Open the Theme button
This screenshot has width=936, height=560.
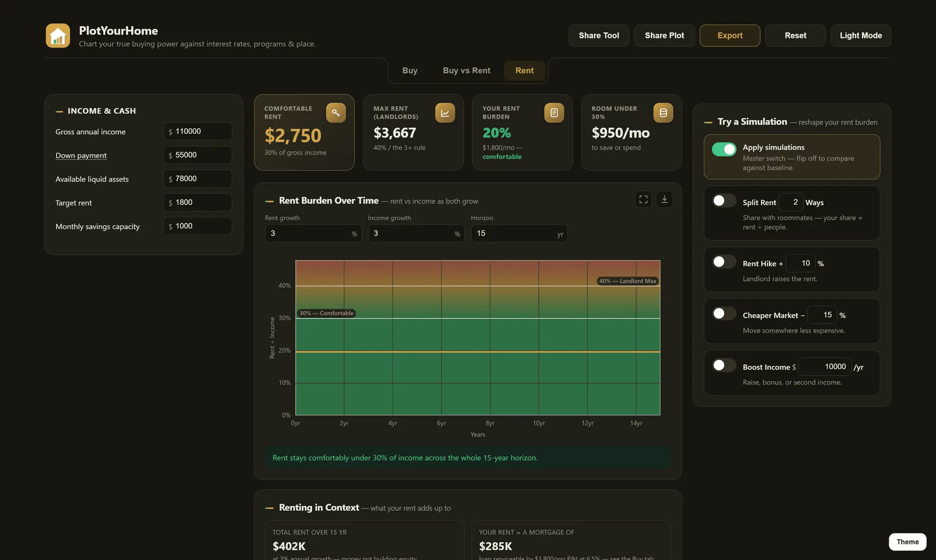(907, 542)
